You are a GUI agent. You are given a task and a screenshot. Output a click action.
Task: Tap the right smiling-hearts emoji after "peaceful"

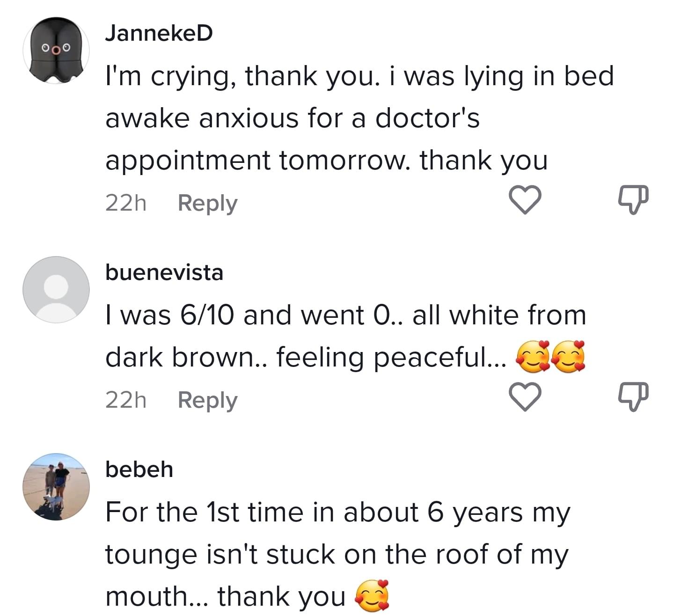click(x=568, y=358)
